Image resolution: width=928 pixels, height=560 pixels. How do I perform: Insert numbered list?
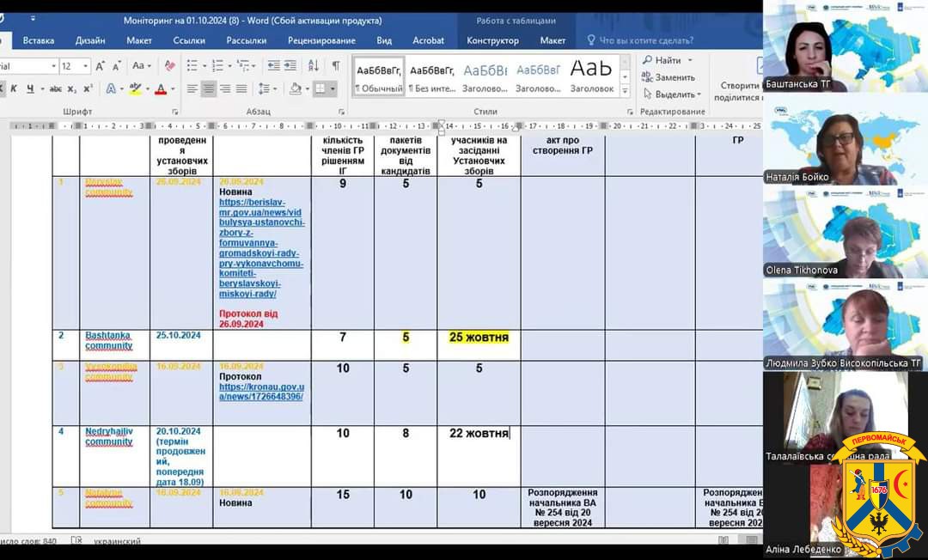coord(217,65)
